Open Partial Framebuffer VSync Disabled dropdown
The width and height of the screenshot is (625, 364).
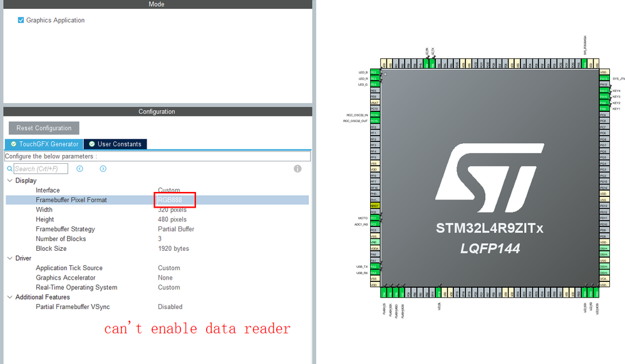tap(170, 306)
